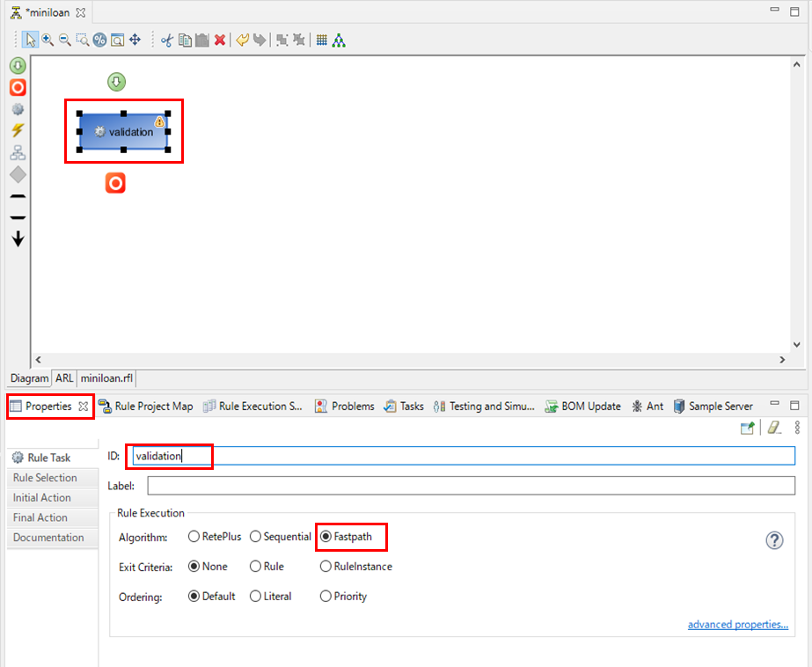
Task: Pick the red end node in the palette
Action: pos(18,87)
